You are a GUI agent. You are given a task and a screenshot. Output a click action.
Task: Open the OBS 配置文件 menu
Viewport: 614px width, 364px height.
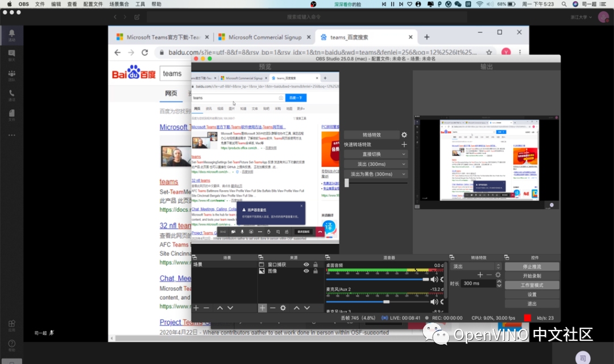tap(93, 4)
